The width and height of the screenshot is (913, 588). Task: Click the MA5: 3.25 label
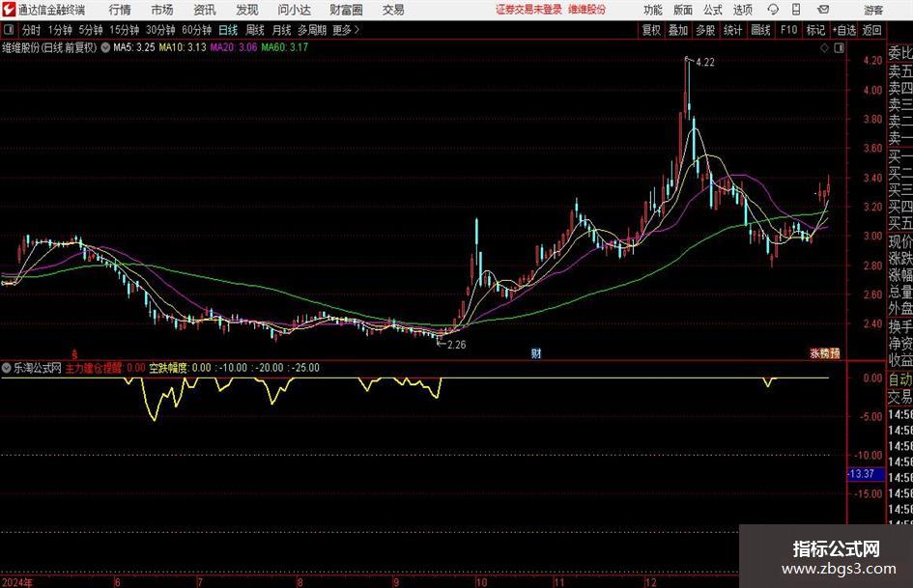[134, 47]
